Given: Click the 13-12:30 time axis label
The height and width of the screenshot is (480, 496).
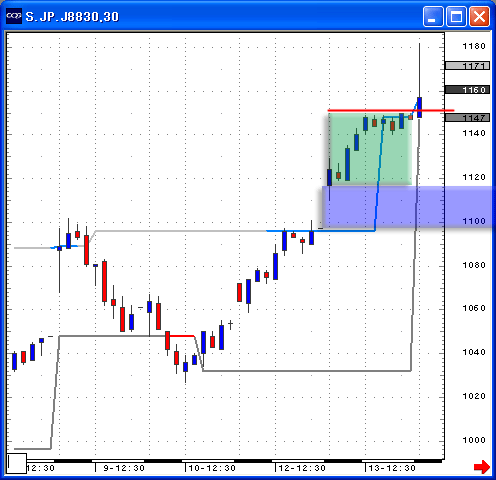Looking at the screenshot, I should tap(392, 468).
